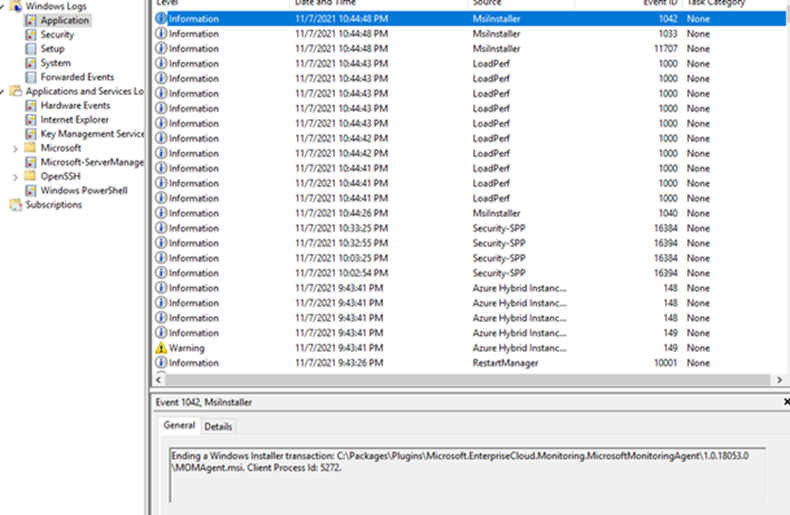Select the General tab
The image size is (790, 515).
click(179, 426)
